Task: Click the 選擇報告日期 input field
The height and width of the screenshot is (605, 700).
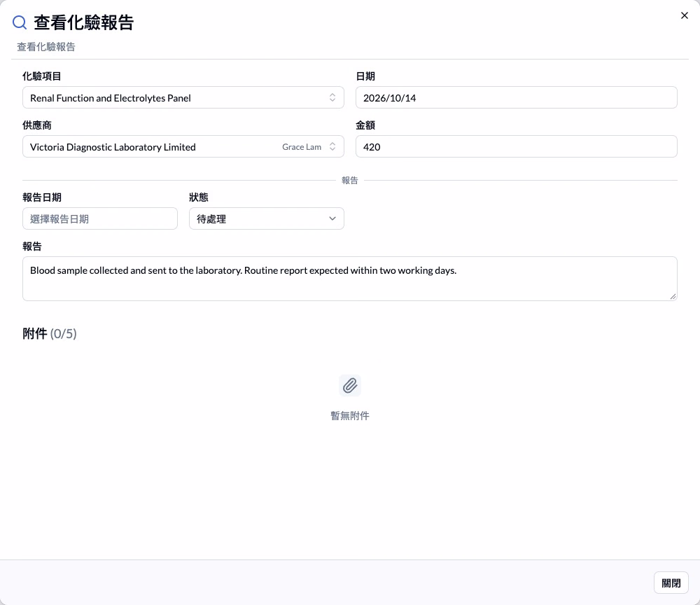Action: 100,218
